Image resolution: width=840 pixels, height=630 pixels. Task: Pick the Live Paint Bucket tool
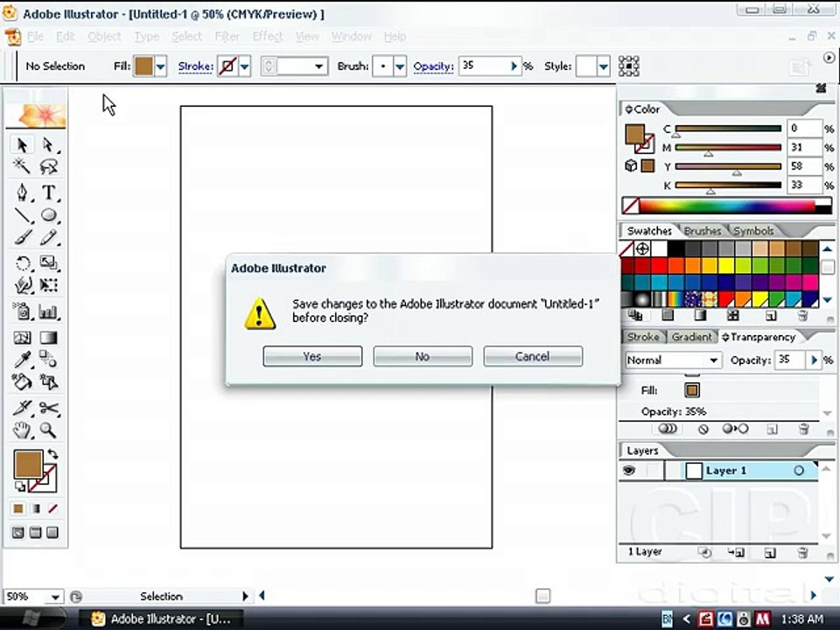tap(22, 382)
